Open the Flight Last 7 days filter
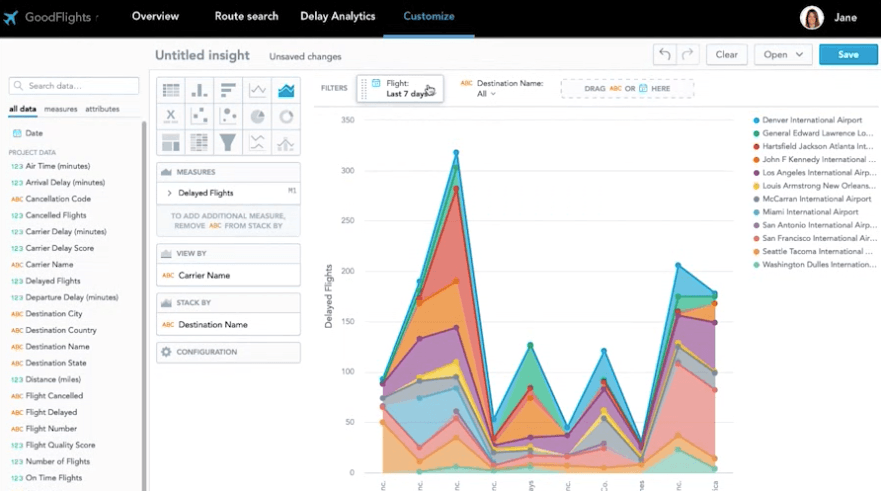The width and height of the screenshot is (881, 491). click(x=400, y=88)
